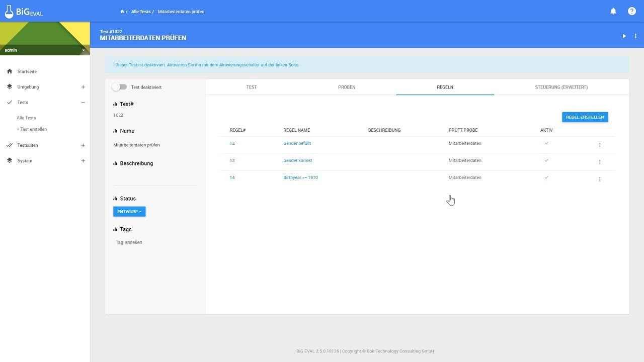Click Mitarbeiterdaten cell in rule 13 row

(465, 160)
